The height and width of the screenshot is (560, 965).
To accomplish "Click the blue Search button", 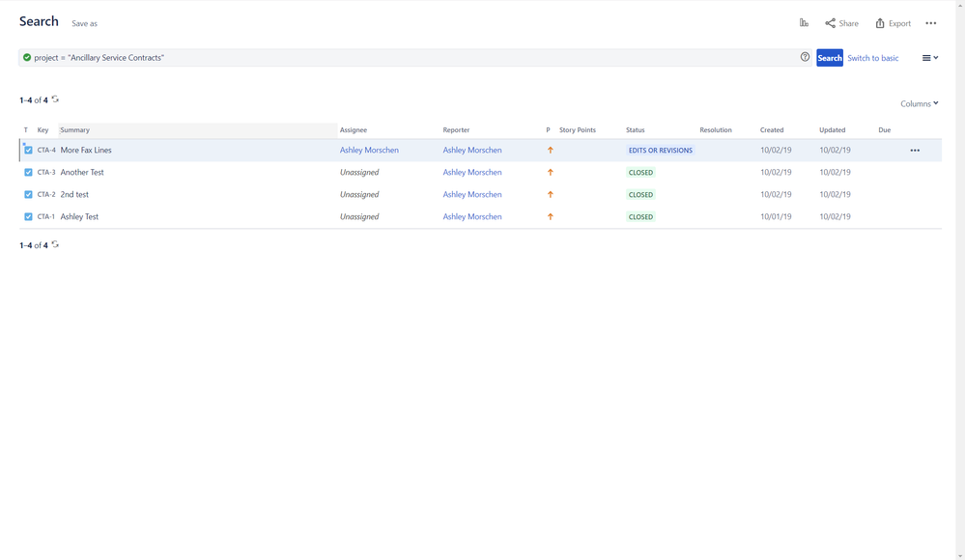I will pos(829,58).
